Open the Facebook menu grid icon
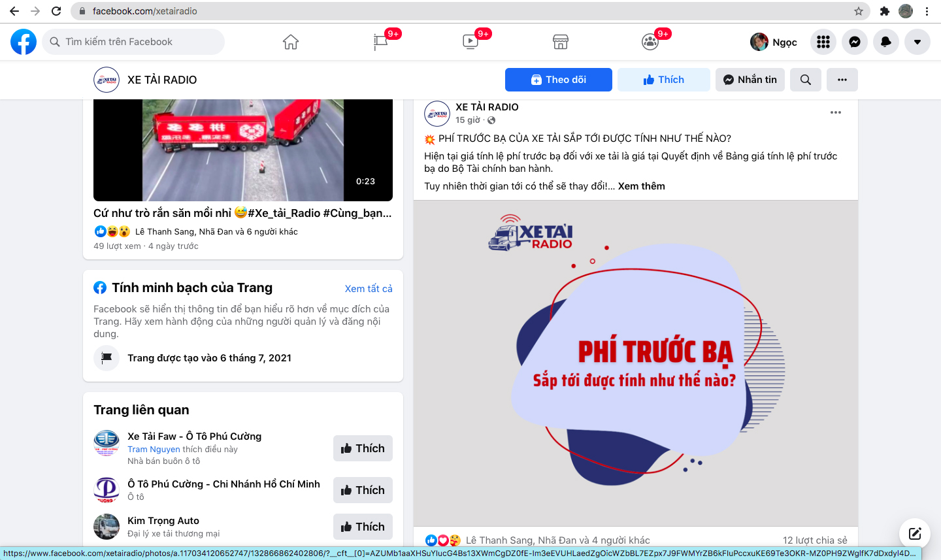This screenshot has width=941, height=560. click(823, 42)
